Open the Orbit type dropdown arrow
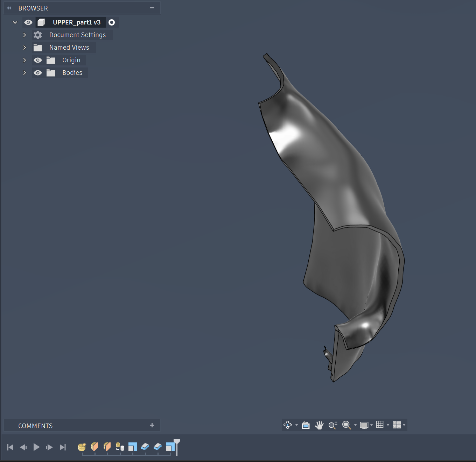The image size is (476, 462). coord(296,425)
